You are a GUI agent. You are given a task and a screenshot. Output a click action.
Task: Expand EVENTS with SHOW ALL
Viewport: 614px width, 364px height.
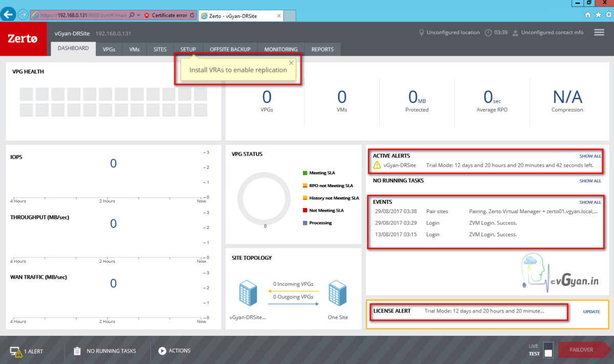click(590, 202)
